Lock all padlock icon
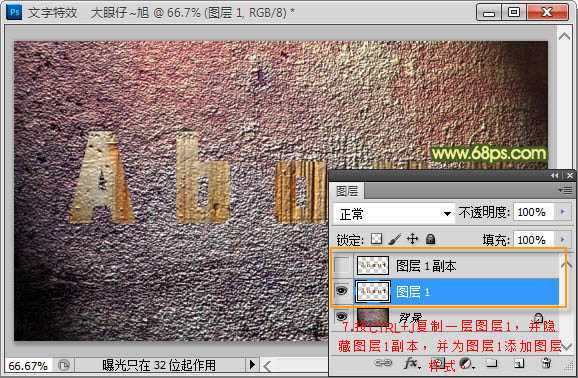Image resolution: width=578 pixels, height=378 pixels. [430, 239]
